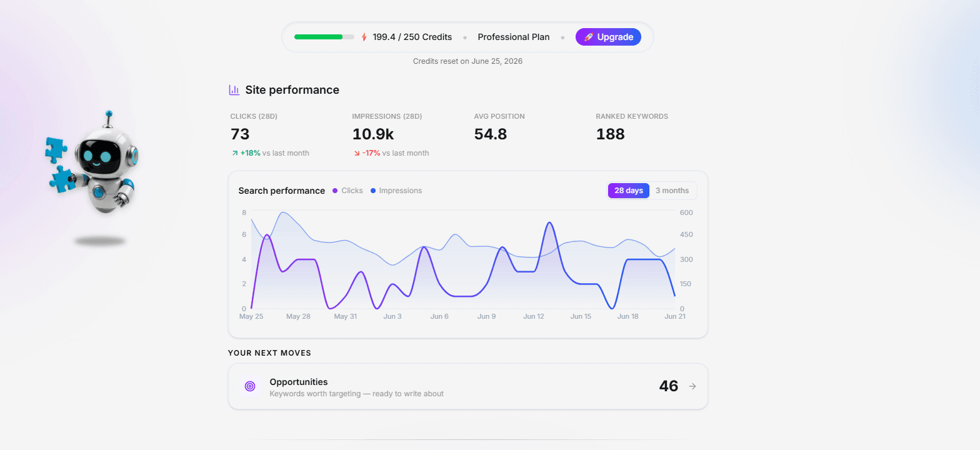Click the Upgrade button
980x450 pixels.
tap(608, 37)
